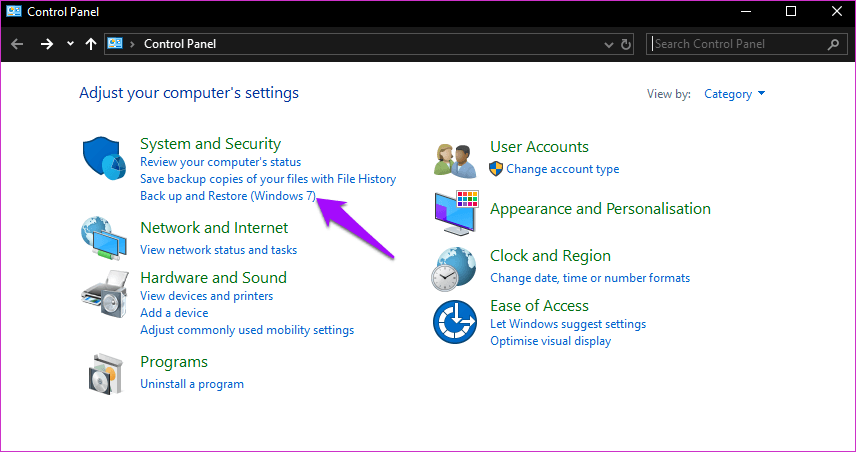Click the Search Control Panel field
This screenshot has width=856, height=452.
(x=738, y=44)
